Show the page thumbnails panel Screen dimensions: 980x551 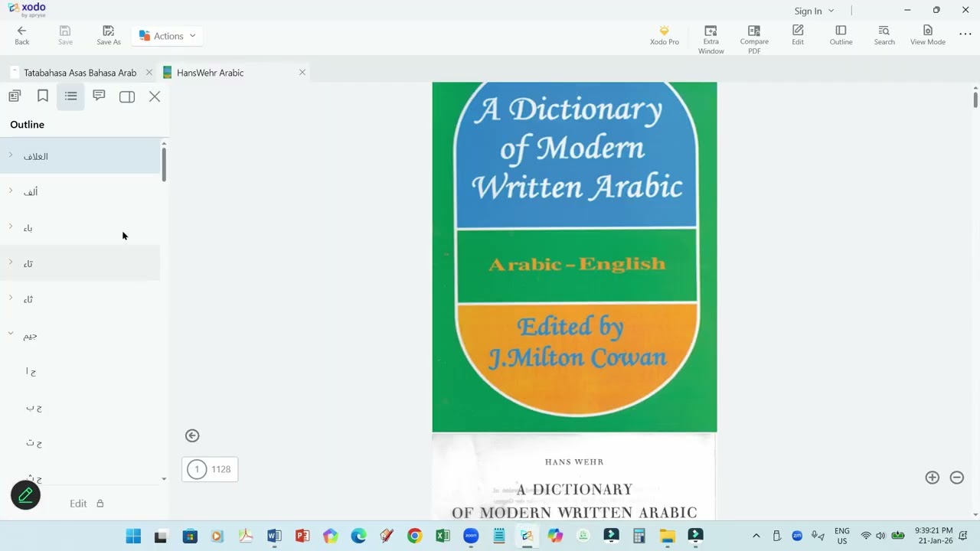[15, 96]
